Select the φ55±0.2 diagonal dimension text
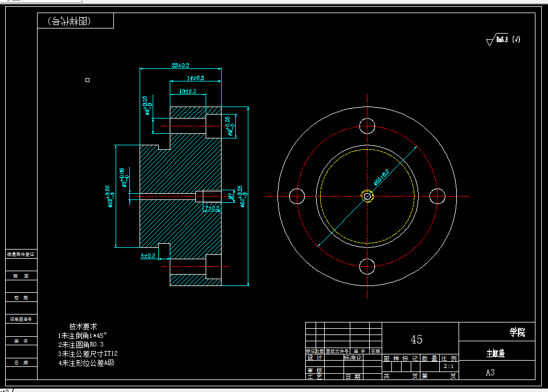 (x=381, y=177)
